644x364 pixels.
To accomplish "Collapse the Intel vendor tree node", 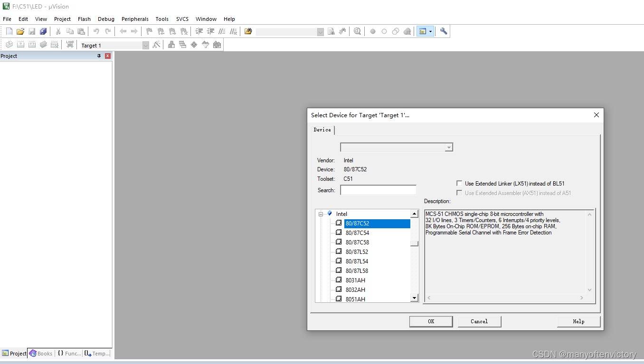I will 321,214.
